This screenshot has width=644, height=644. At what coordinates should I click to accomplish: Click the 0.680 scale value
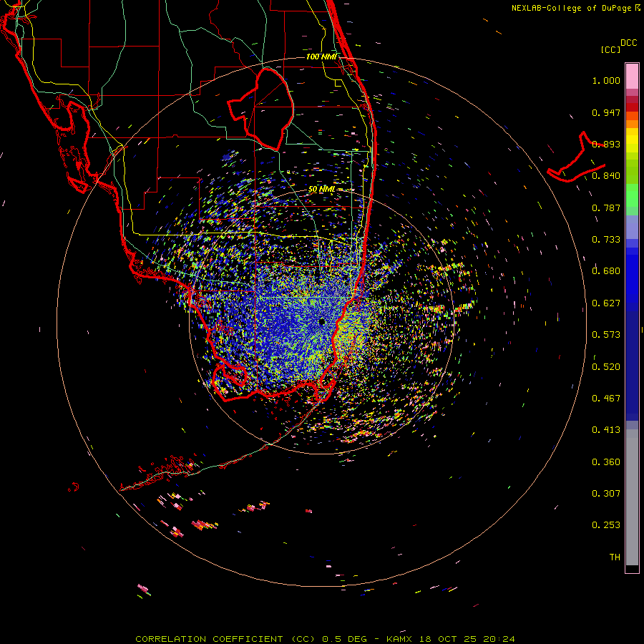click(x=606, y=271)
